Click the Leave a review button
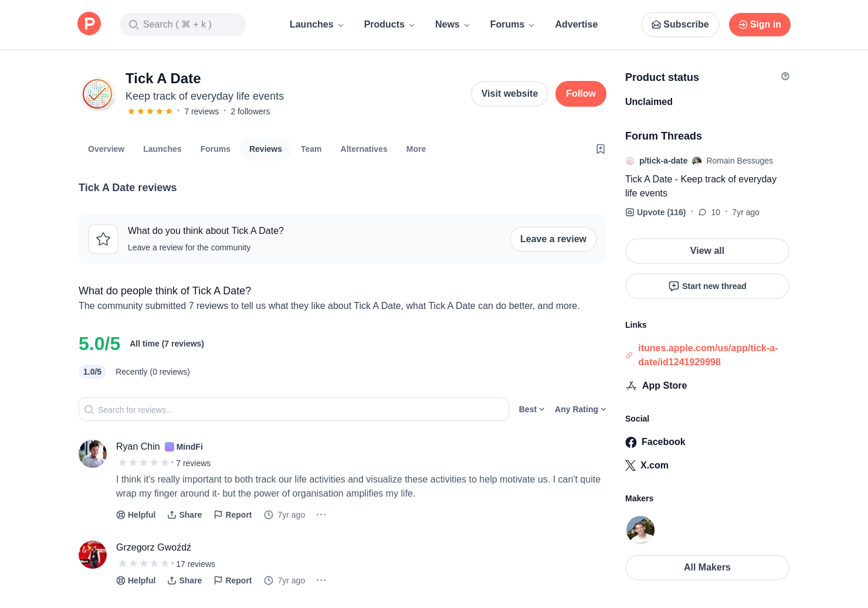868x608 pixels. [x=553, y=239]
